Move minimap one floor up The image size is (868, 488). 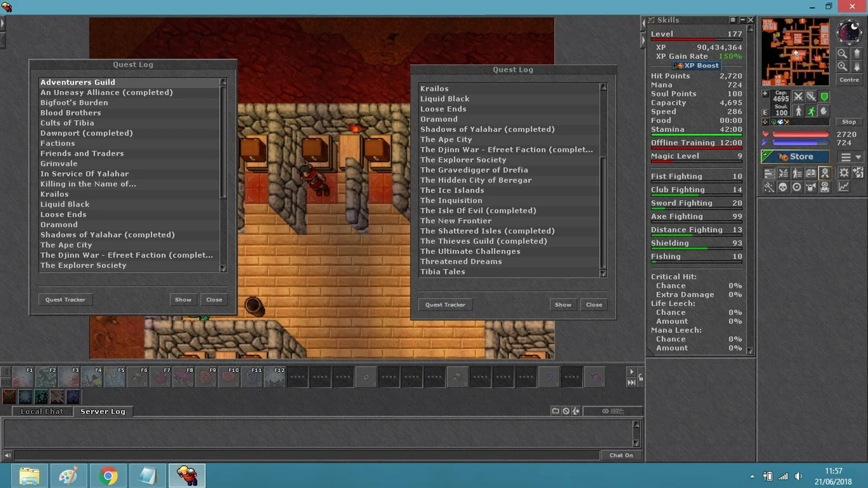857,53
